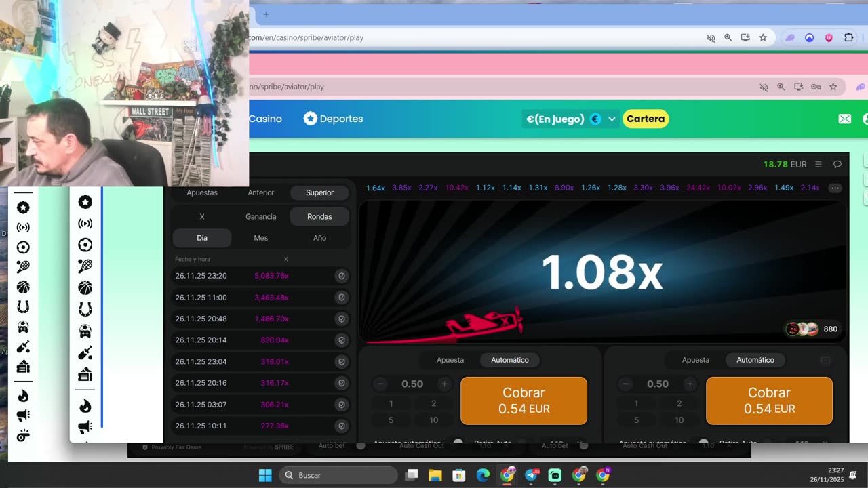The width and height of the screenshot is (868, 488).
Task: Open the mail envelope icon in the casino header
Action: pos(844,119)
